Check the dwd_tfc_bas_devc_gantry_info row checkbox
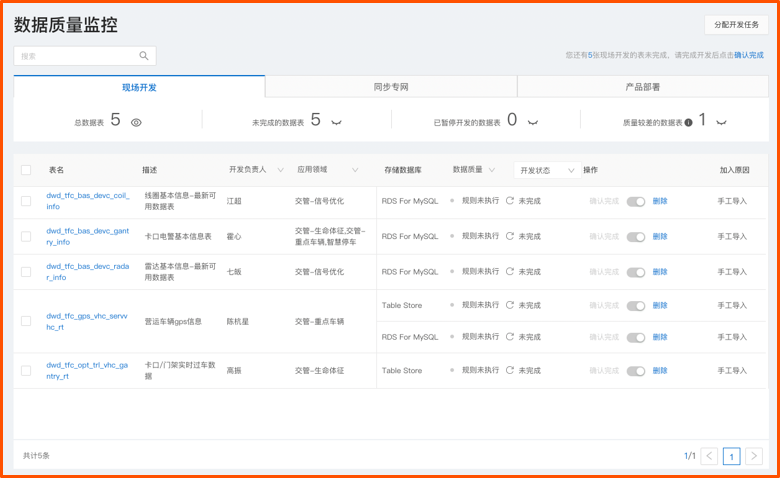This screenshot has width=780, height=478. click(26, 236)
